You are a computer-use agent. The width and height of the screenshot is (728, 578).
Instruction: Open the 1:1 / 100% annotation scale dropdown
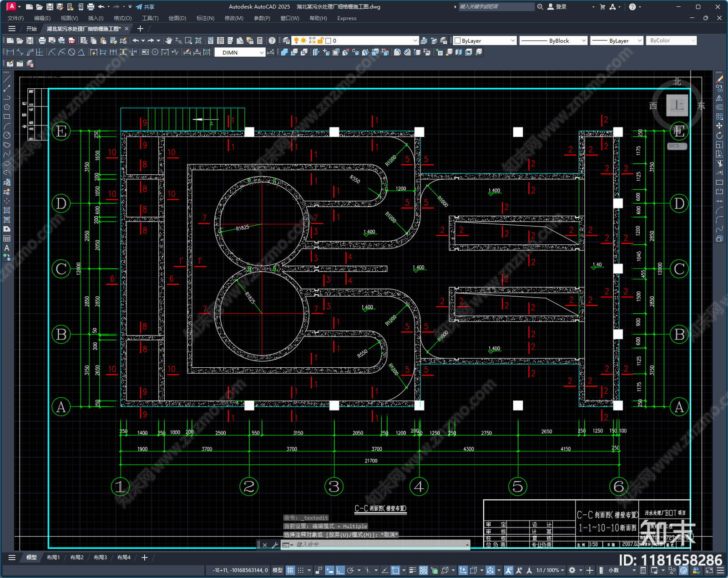point(550,570)
